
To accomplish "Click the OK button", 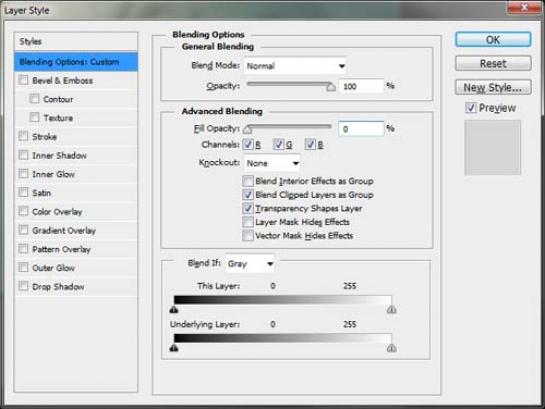I will [493, 40].
